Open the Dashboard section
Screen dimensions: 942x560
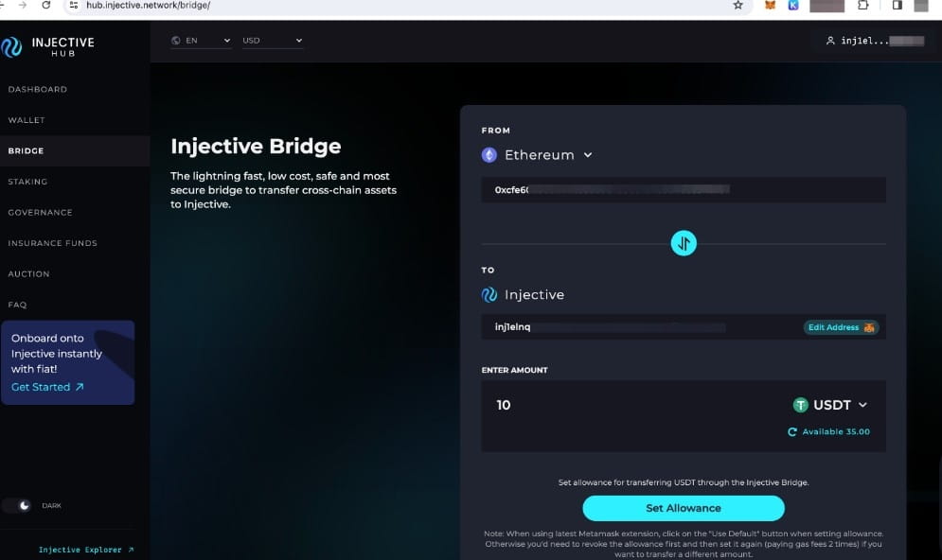coord(38,90)
